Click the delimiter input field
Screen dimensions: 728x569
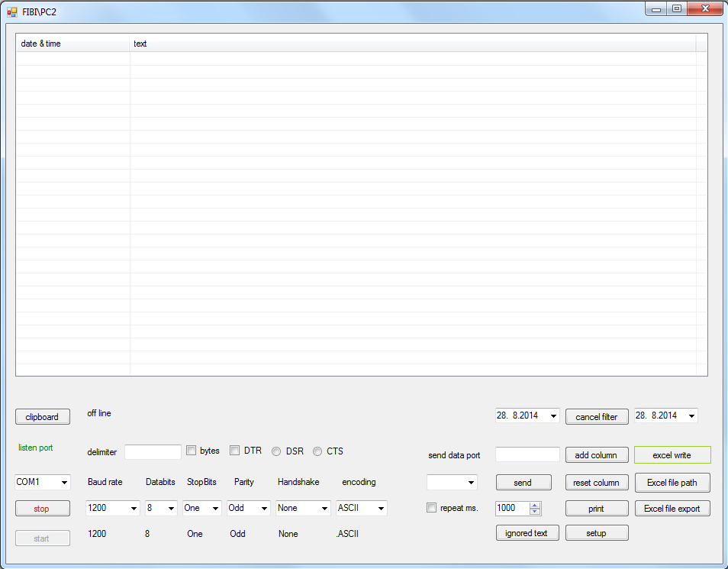click(153, 452)
